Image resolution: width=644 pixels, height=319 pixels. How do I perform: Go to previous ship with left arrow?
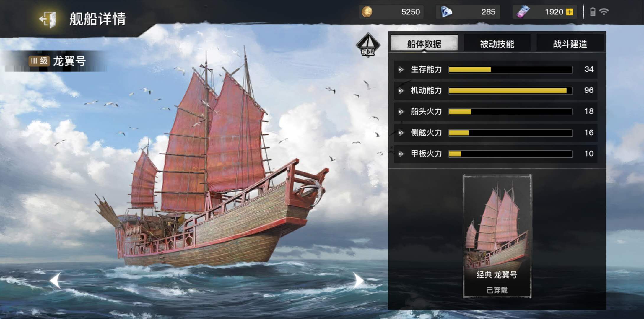(x=55, y=280)
